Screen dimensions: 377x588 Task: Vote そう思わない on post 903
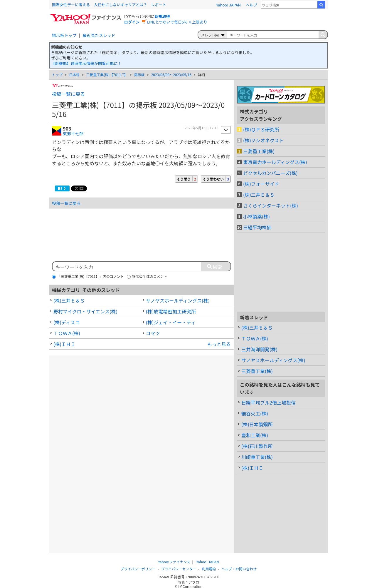click(216, 179)
